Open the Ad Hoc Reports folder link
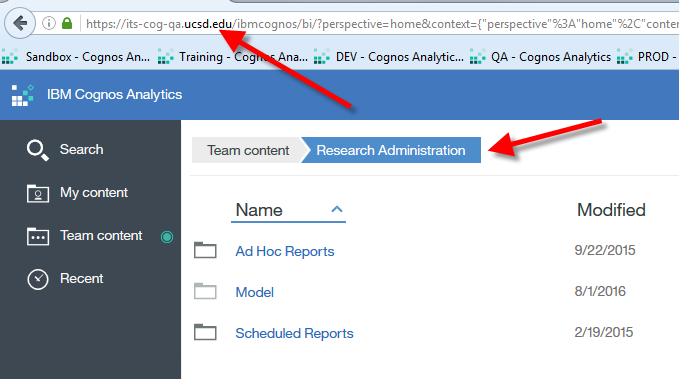Screen dimensions: 679x379 [285, 251]
